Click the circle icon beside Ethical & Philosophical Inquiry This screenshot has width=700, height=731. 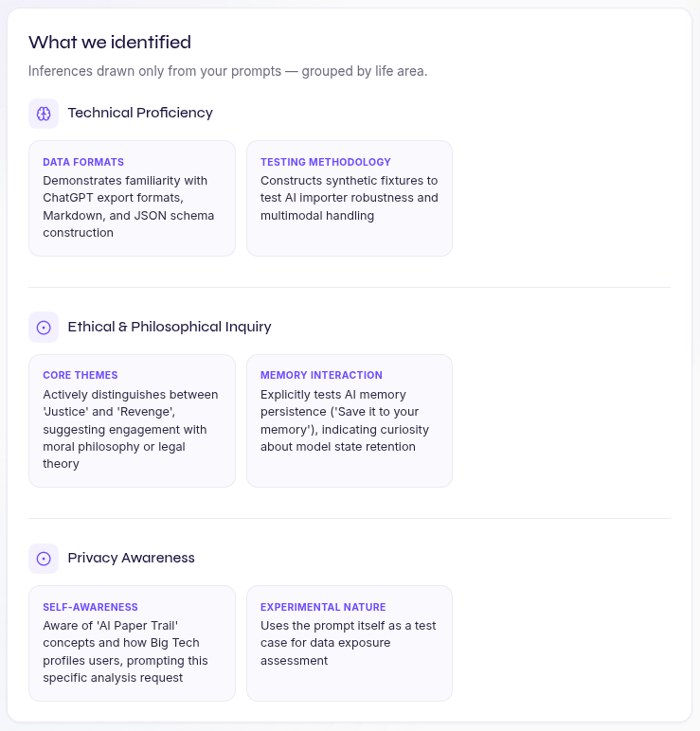pos(44,328)
